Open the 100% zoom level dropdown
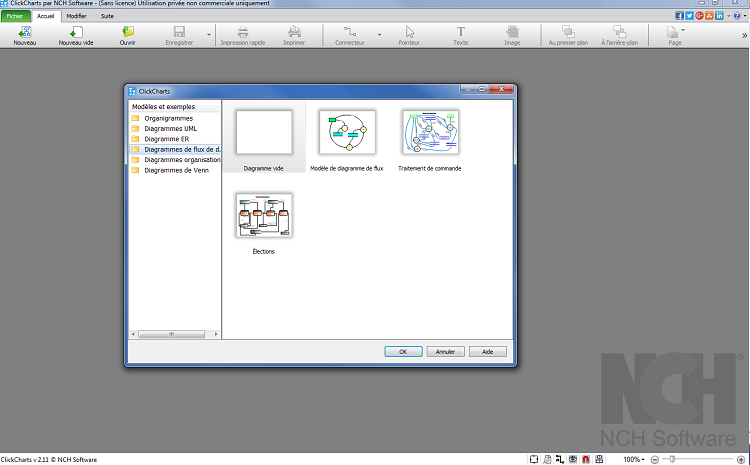Screen dimensions: 750x465 (634, 459)
